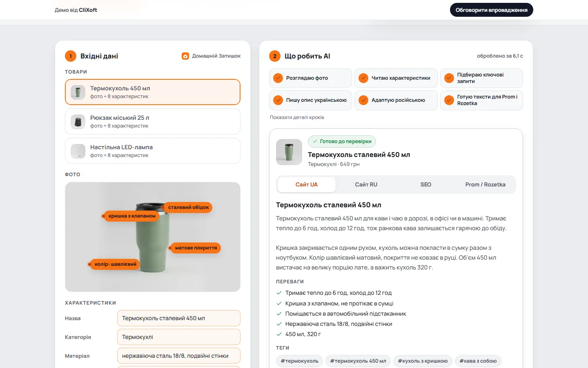This screenshot has width=588, height=368.
Task: Click the #термокухоль 450 мл tag
Action: (x=358, y=361)
